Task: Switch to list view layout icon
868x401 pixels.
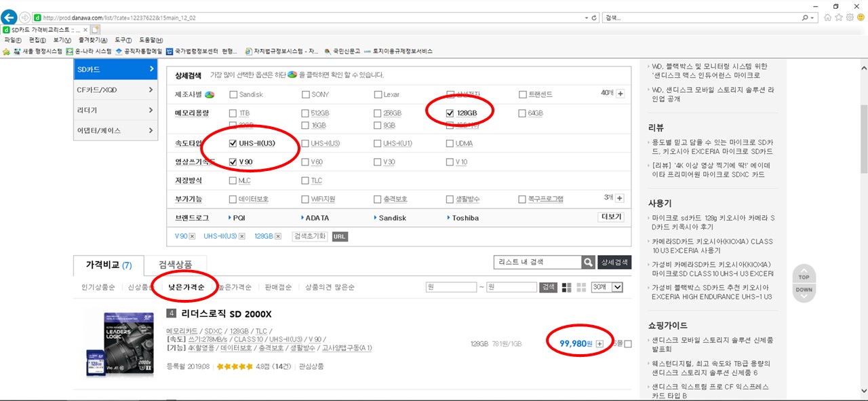Action: pyautogui.click(x=567, y=287)
